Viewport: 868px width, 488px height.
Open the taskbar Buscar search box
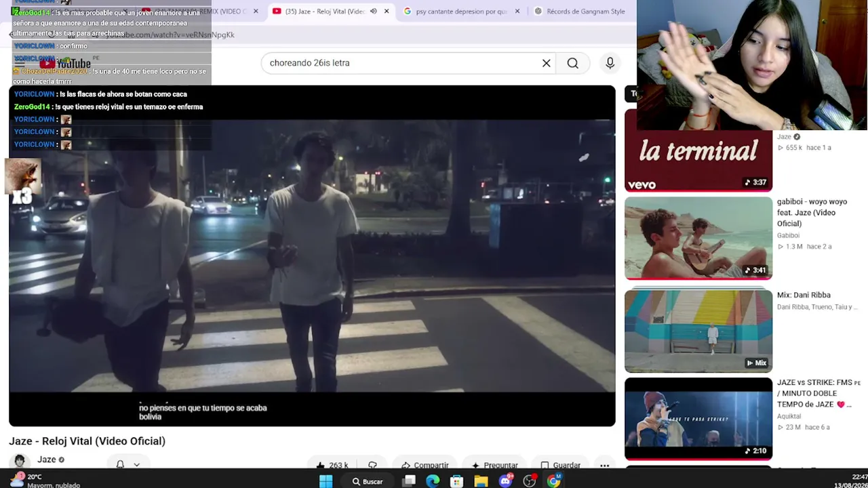tap(368, 481)
